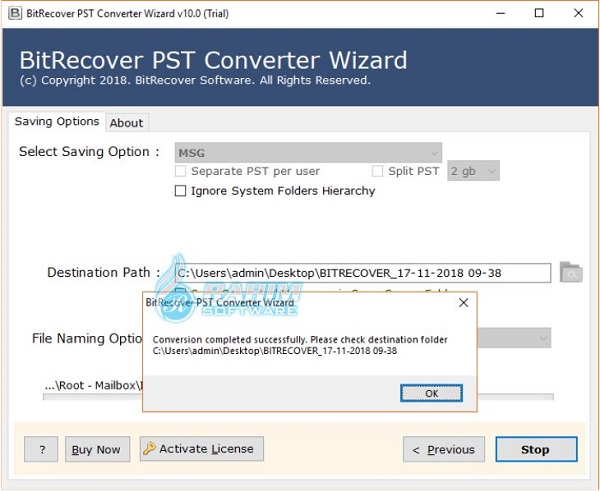Viewport: 600px width, 492px height.
Task: Open the Select Saving Option MSG dropdown
Action: point(308,153)
